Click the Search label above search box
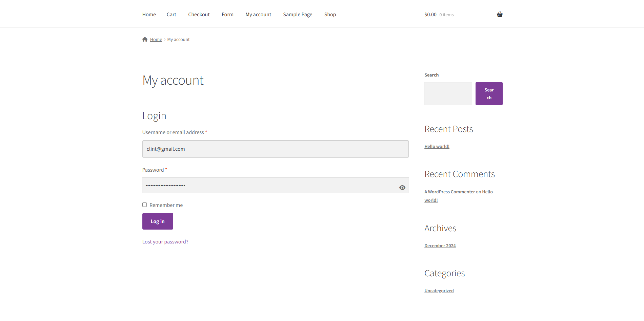 tap(431, 75)
